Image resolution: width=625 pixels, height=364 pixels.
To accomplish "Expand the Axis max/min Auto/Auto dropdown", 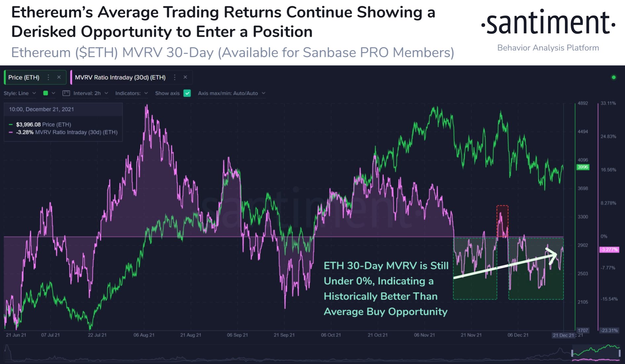I will point(231,93).
